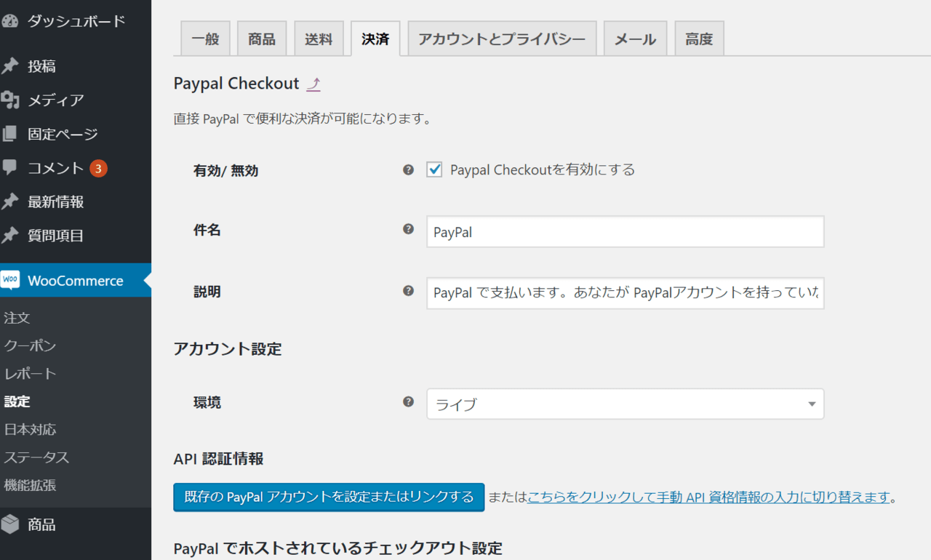This screenshot has width=931, height=560.
Task: Click the PayPal でホストされているチェックアウト設定 heading
Action: (x=338, y=548)
